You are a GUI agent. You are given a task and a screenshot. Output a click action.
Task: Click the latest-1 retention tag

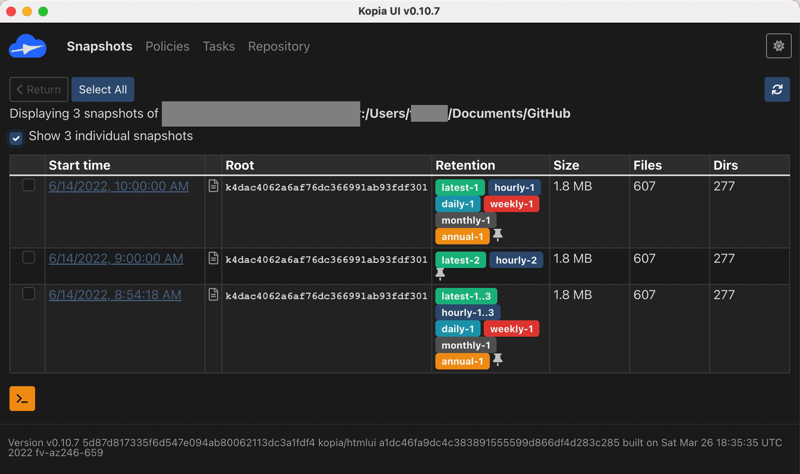(460, 187)
